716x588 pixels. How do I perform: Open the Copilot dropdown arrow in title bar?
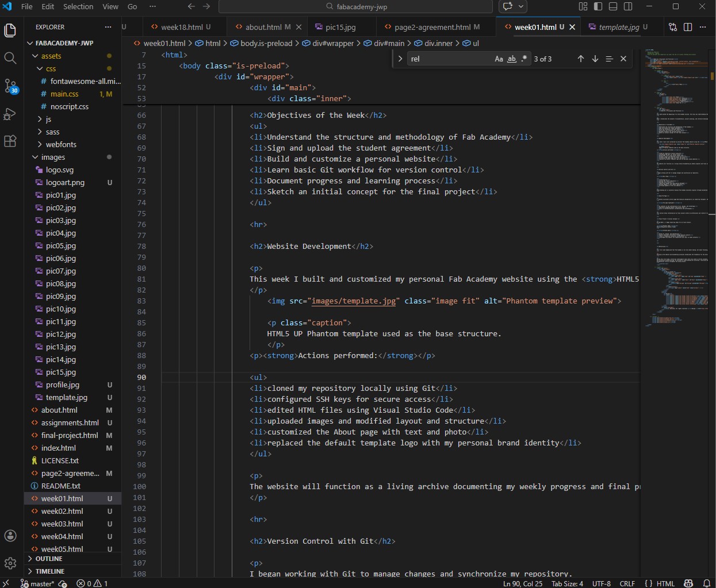point(521,6)
